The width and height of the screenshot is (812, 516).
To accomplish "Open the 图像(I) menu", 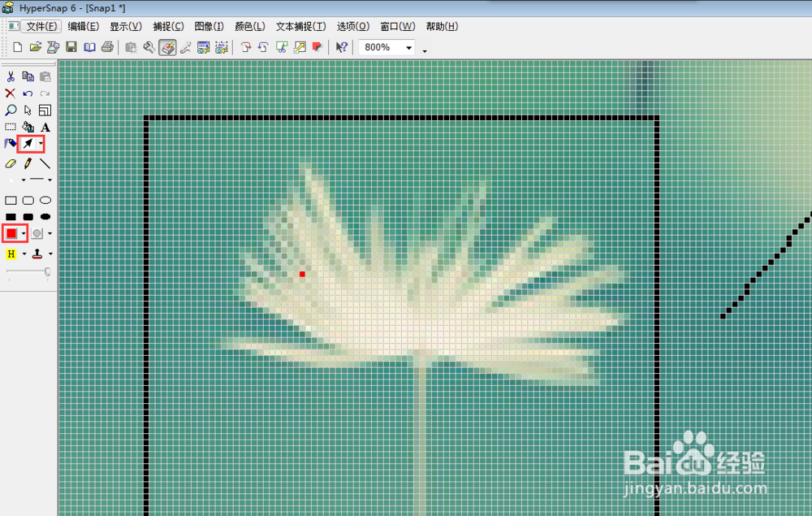I will [x=209, y=27].
